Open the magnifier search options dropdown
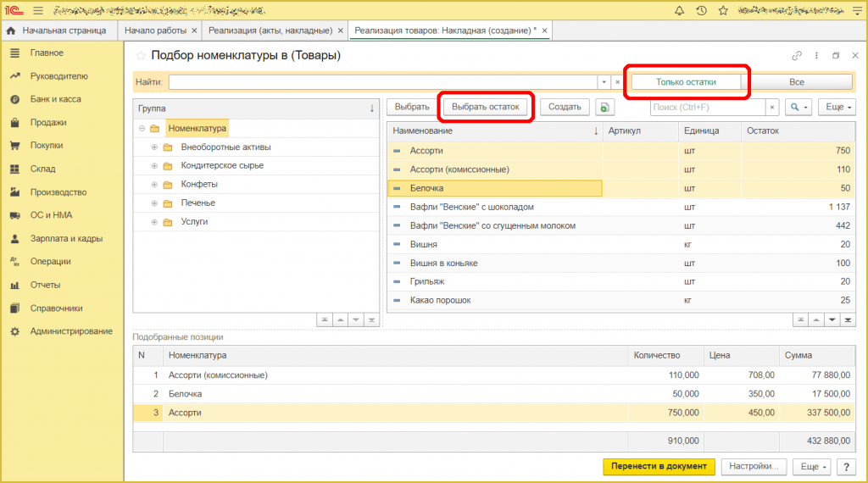The width and height of the screenshot is (868, 483). pyautogui.click(x=798, y=107)
